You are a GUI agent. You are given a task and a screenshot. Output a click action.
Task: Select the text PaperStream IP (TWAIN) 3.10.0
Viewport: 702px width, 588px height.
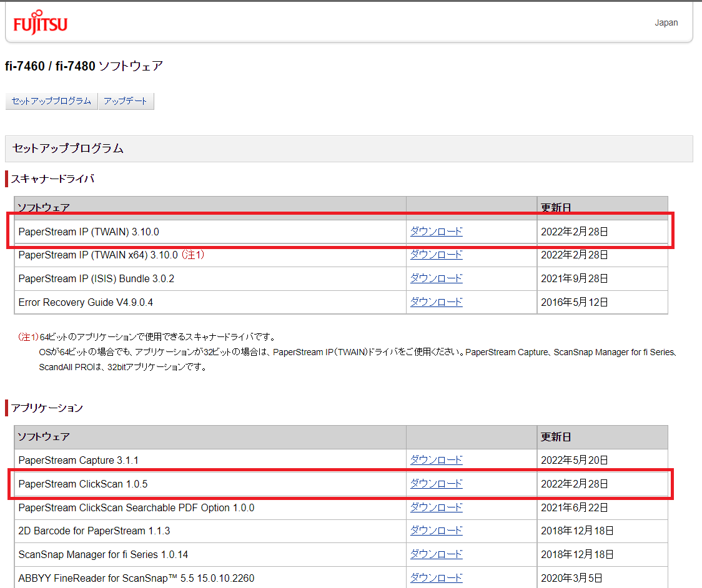click(89, 232)
